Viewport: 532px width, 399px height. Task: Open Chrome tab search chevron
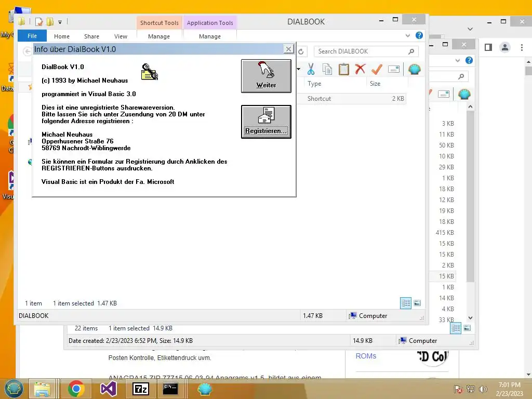click(x=470, y=29)
